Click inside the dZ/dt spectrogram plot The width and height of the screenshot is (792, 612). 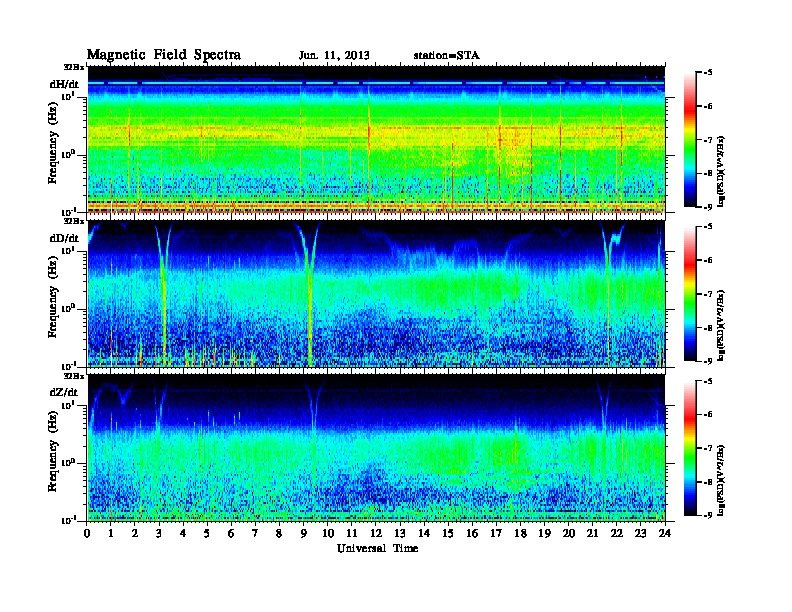(376, 448)
